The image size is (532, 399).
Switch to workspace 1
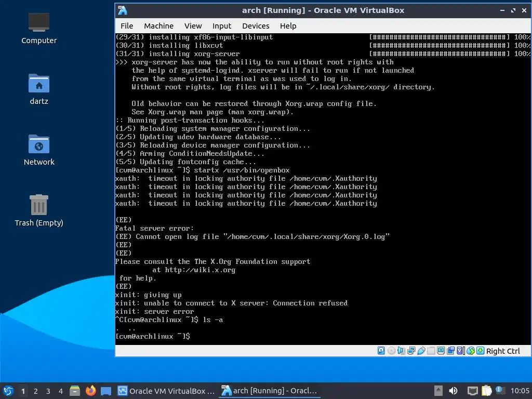(x=23, y=391)
